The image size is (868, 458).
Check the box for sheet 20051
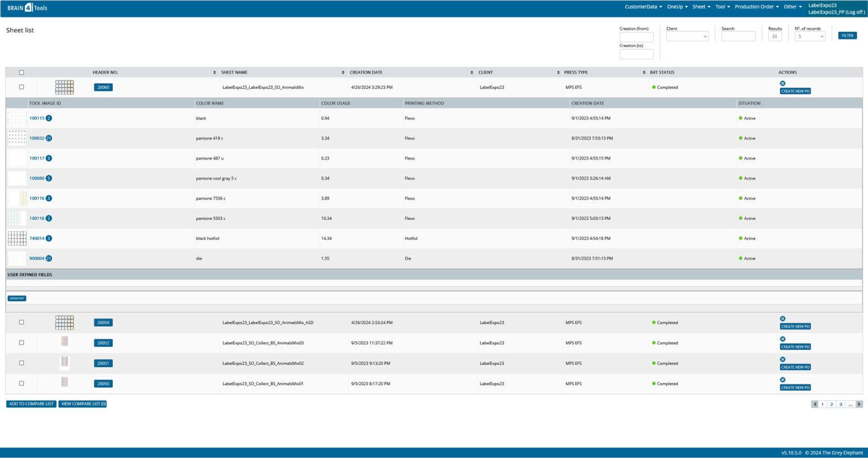[x=21, y=363]
